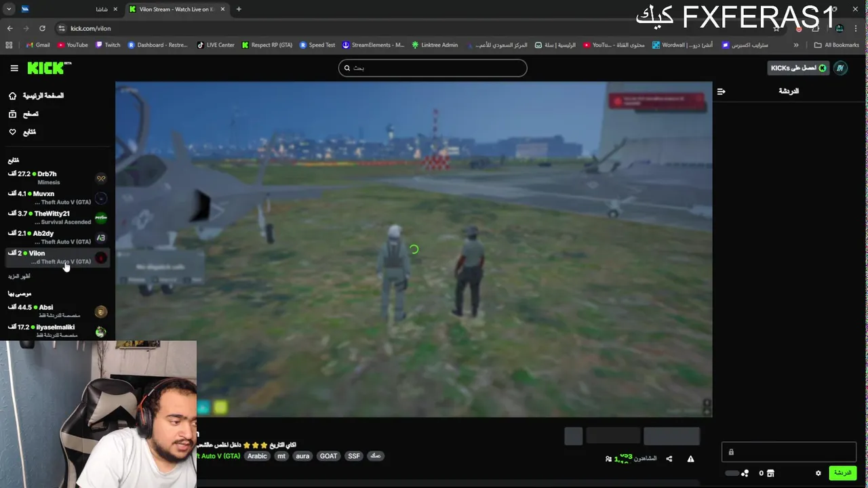Open a new browser tab
The height and width of the screenshot is (488, 868).
click(x=239, y=9)
